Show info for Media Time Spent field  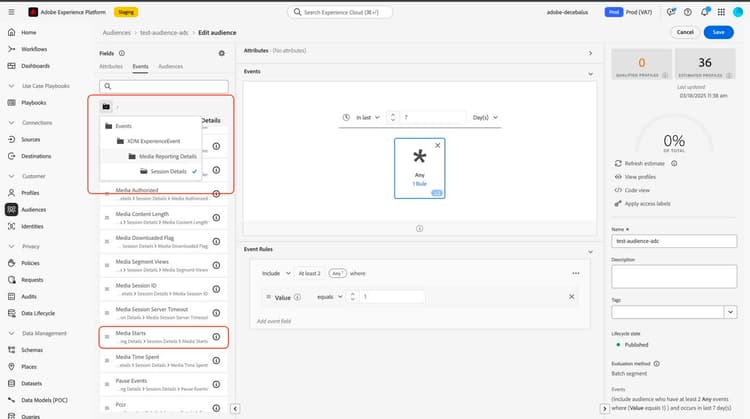pyautogui.click(x=216, y=361)
